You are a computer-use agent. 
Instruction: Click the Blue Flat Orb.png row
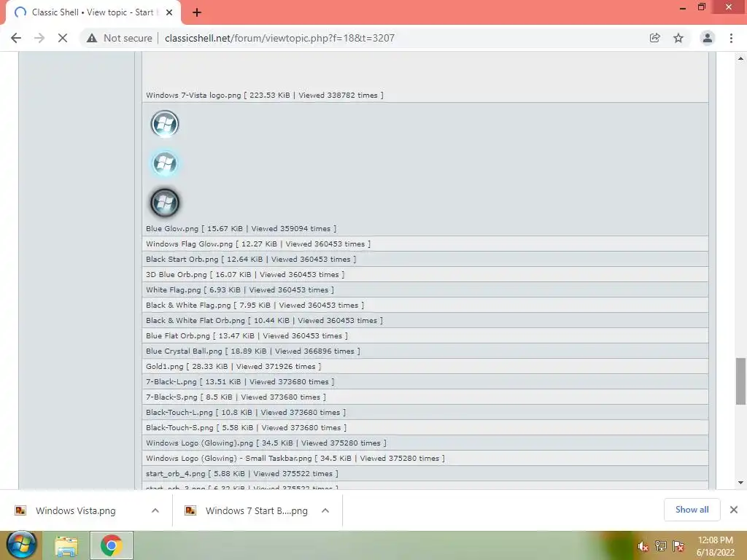point(425,335)
